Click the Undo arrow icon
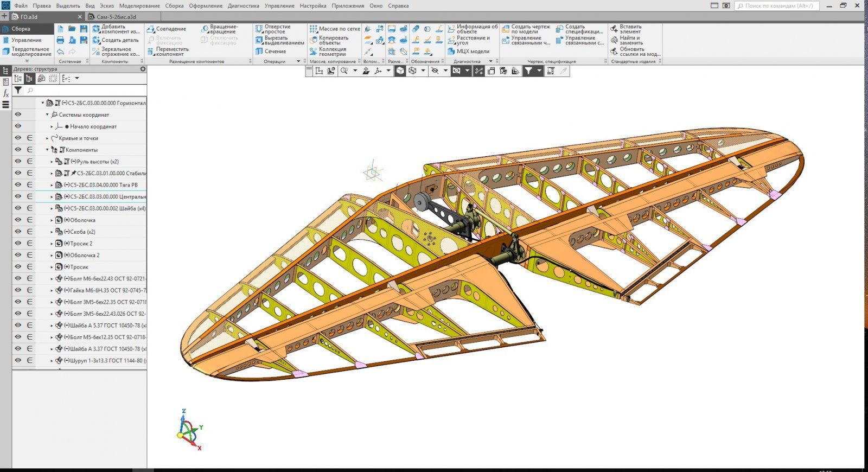The height and width of the screenshot is (472, 868). pyautogui.click(x=60, y=52)
